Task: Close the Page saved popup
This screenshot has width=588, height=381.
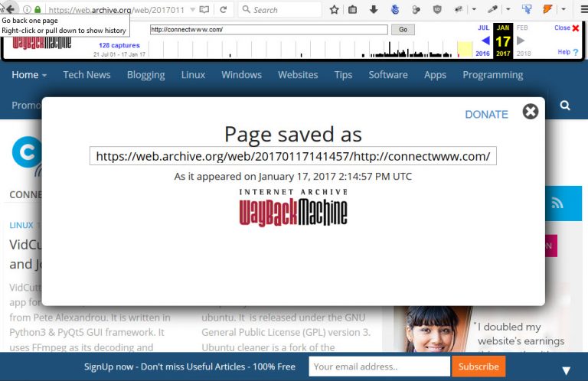Action: pyautogui.click(x=530, y=112)
